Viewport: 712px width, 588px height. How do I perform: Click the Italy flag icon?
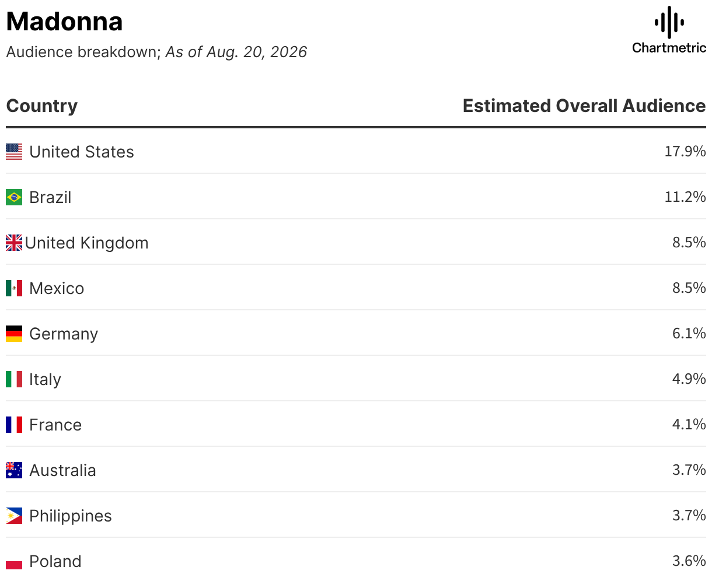click(14, 379)
